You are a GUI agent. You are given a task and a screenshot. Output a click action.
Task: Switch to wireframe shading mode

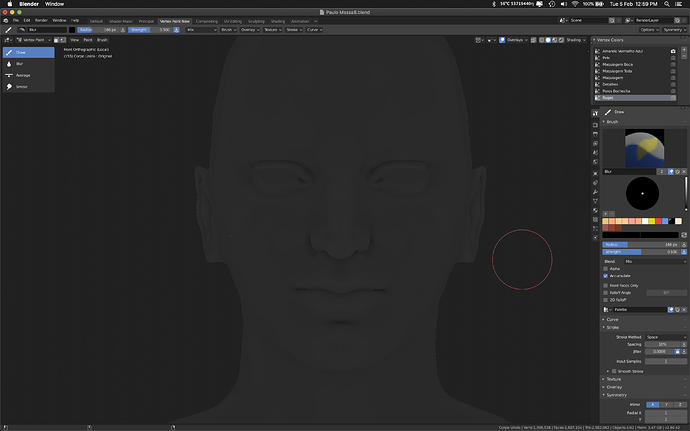click(x=541, y=40)
